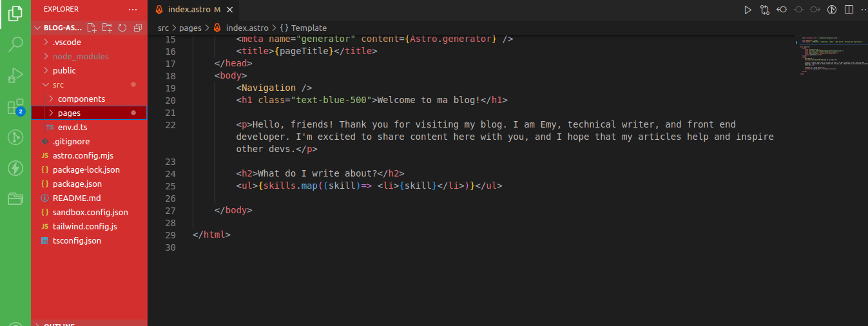Viewport: 868px width, 326px height.
Task: Open the Explorer more actions menu
Action: pyautogui.click(x=133, y=10)
